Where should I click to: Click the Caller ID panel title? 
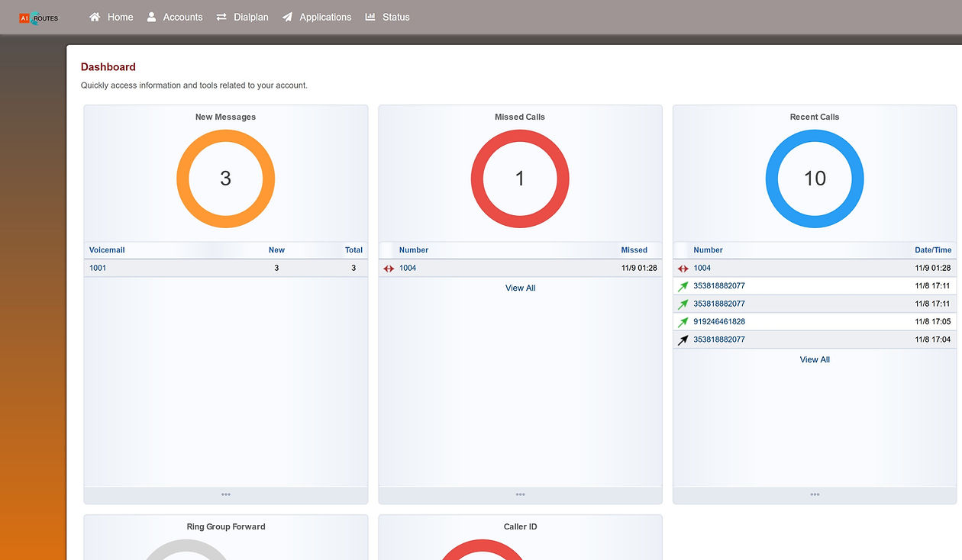coord(520,526)
